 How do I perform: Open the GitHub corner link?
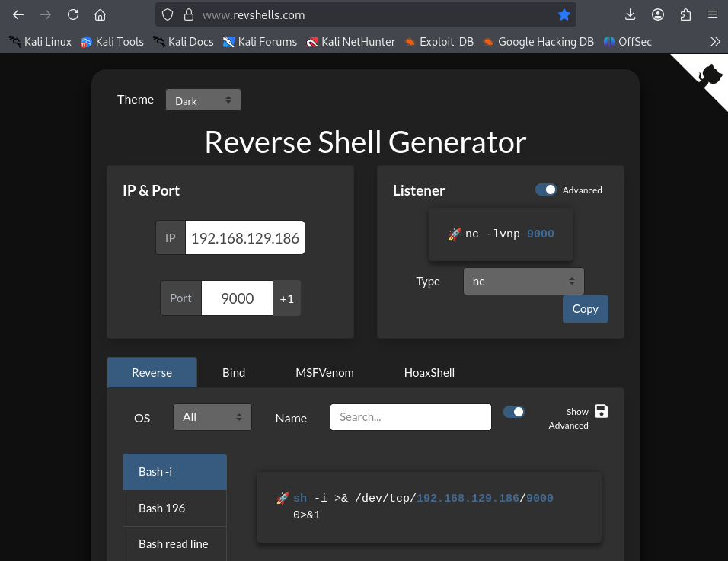[x=710, y=75]
